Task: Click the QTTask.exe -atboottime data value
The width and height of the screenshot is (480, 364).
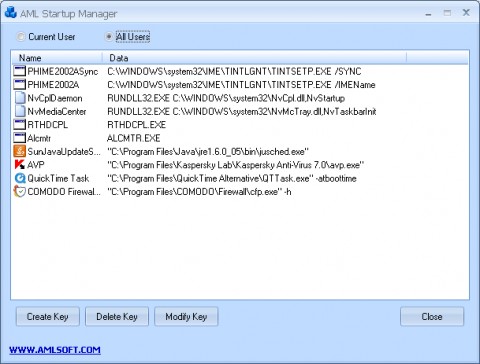Action: point(232,178)
